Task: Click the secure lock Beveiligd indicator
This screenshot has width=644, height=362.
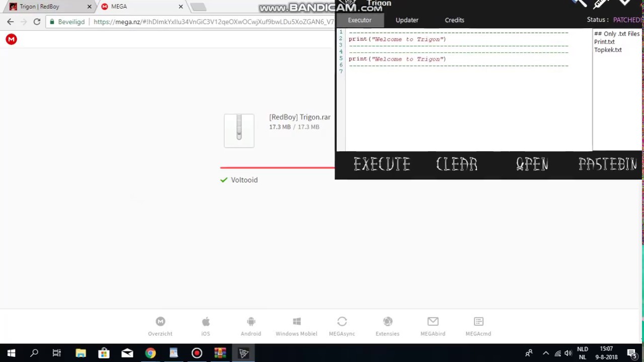Action: tap(67, 22)
